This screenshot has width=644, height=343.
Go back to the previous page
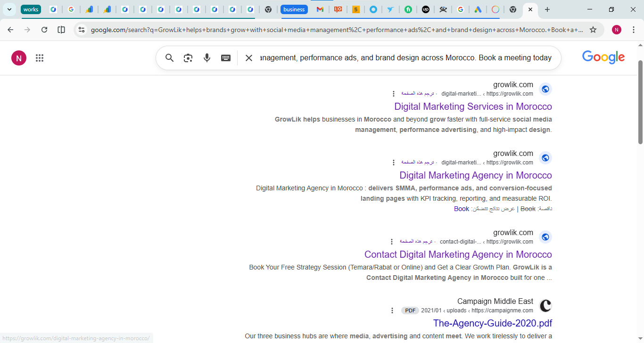point(10,30)
